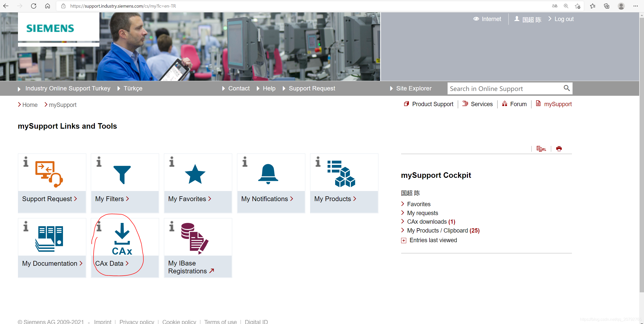644x324 pixels.
Task: Open browser settings and more menu
Action: point(636,6)
